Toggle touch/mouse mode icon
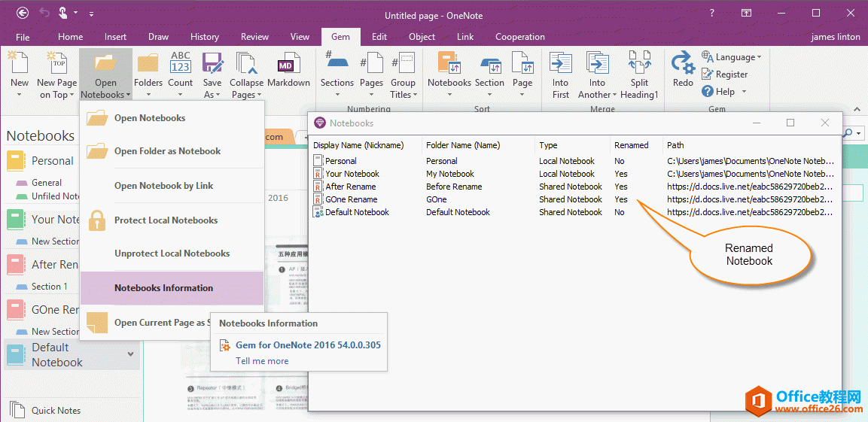The height and width of the screenshot is (422, 868). coord(62,13)
